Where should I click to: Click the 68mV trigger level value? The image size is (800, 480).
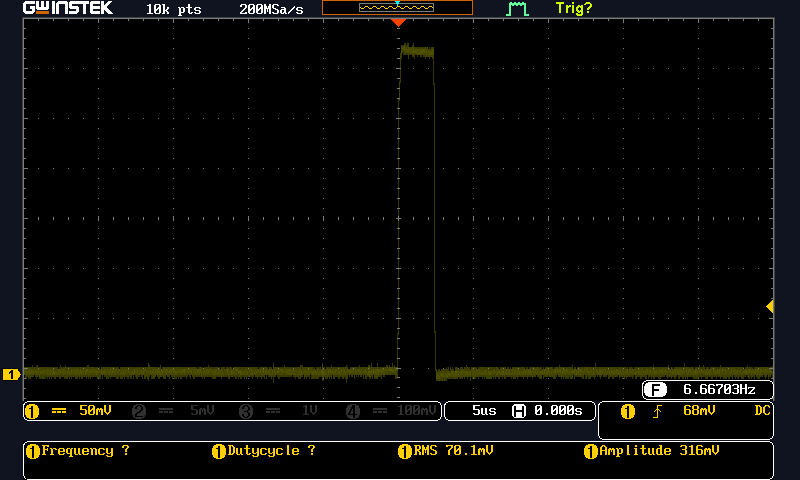[699, 411]
